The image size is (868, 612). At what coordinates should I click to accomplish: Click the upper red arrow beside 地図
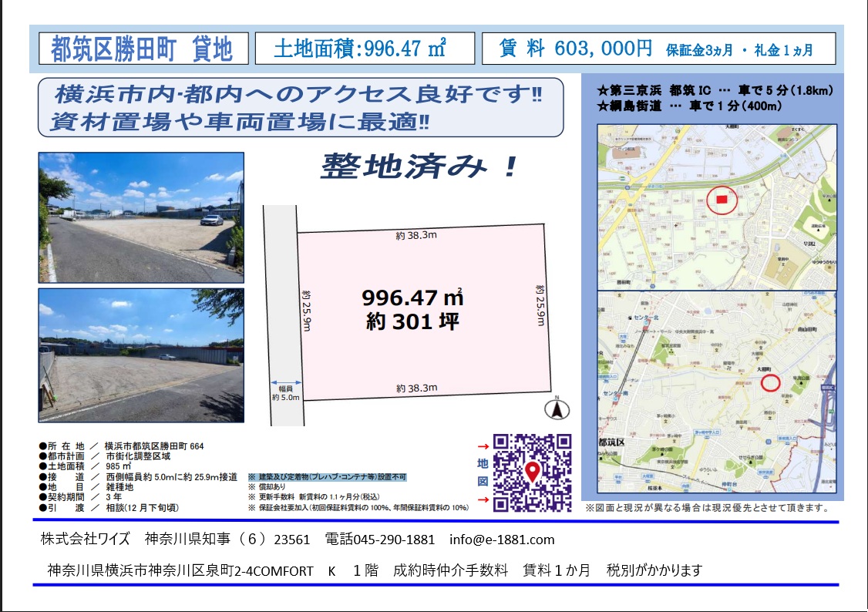(x=483, y=446)
